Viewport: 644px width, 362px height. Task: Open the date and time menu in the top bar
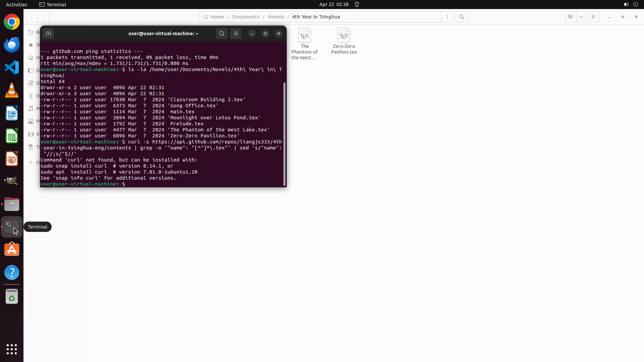(x=333, y=4)
